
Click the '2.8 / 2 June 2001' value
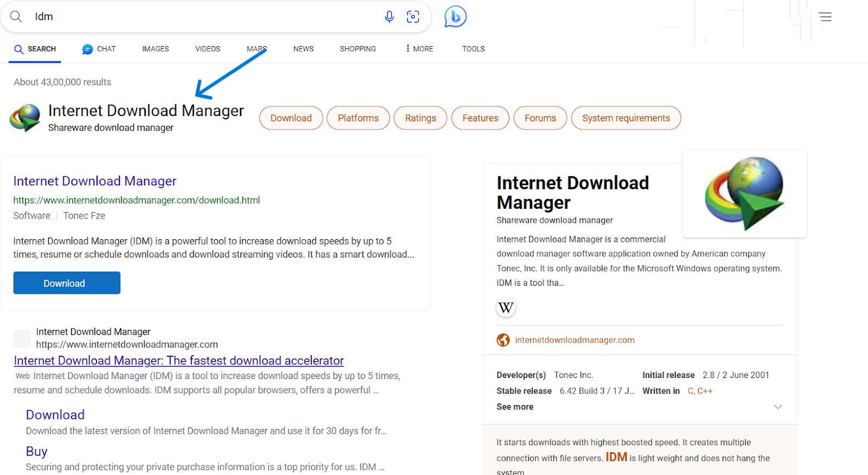tap(736, 375)
